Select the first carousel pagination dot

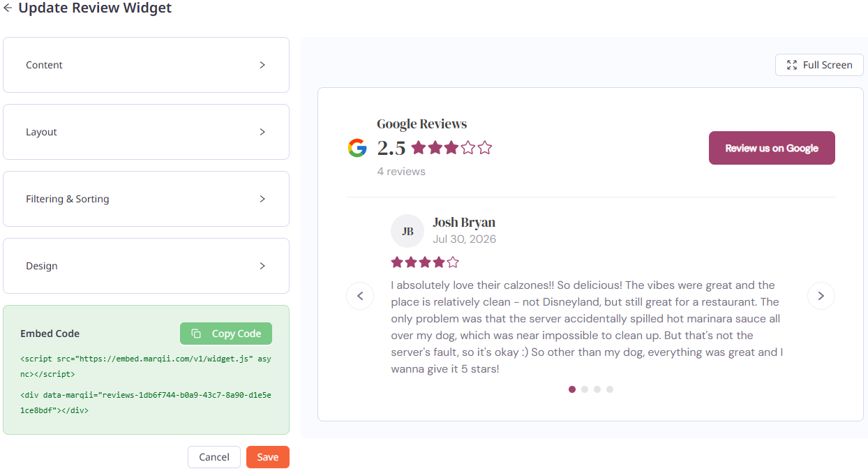[572, 389]
